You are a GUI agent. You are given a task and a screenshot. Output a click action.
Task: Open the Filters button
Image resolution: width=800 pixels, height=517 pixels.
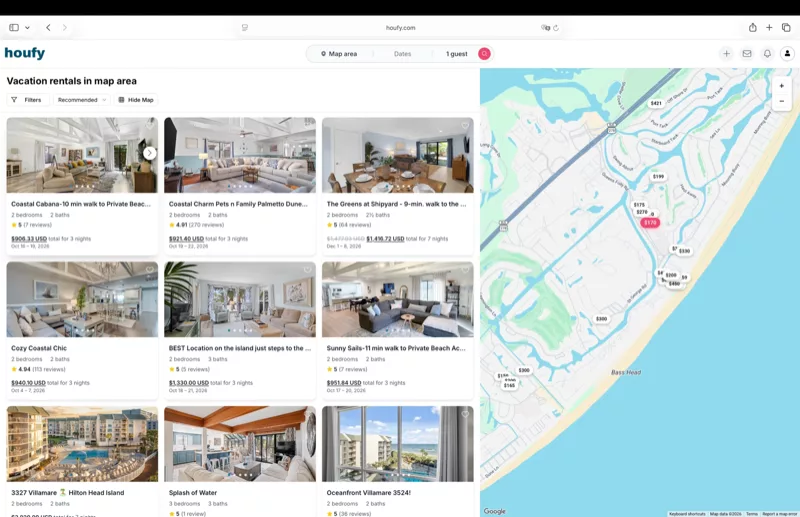coord(28,100)
